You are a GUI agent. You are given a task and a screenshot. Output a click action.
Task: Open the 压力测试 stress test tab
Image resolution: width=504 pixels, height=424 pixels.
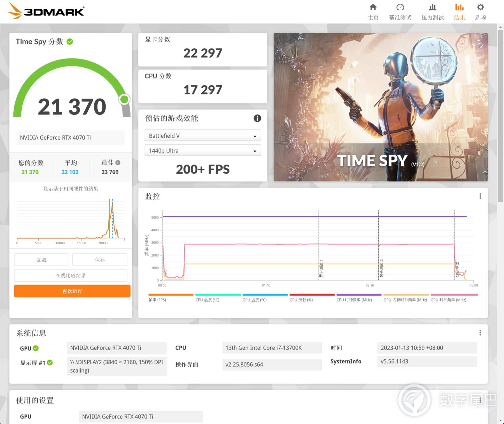[x=433, y=12]
